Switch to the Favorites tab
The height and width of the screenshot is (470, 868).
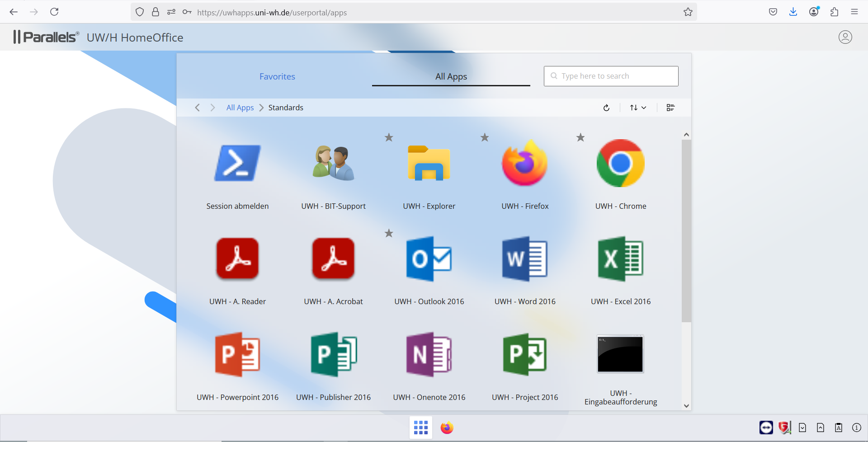[x=277, y=76]
